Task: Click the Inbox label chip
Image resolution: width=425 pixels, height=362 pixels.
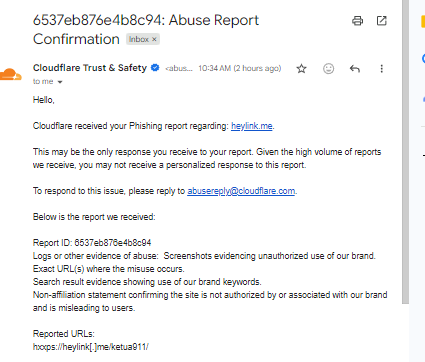Action: point(143,39)
